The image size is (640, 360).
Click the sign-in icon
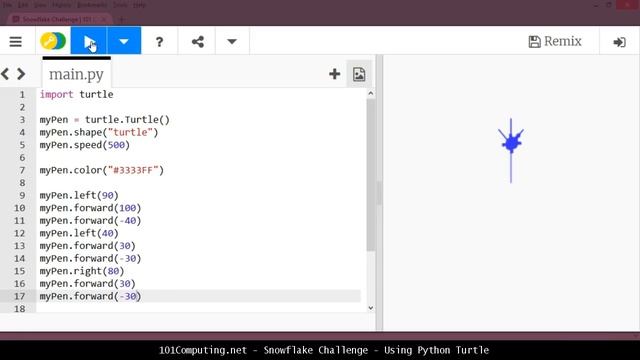[620, 42]
